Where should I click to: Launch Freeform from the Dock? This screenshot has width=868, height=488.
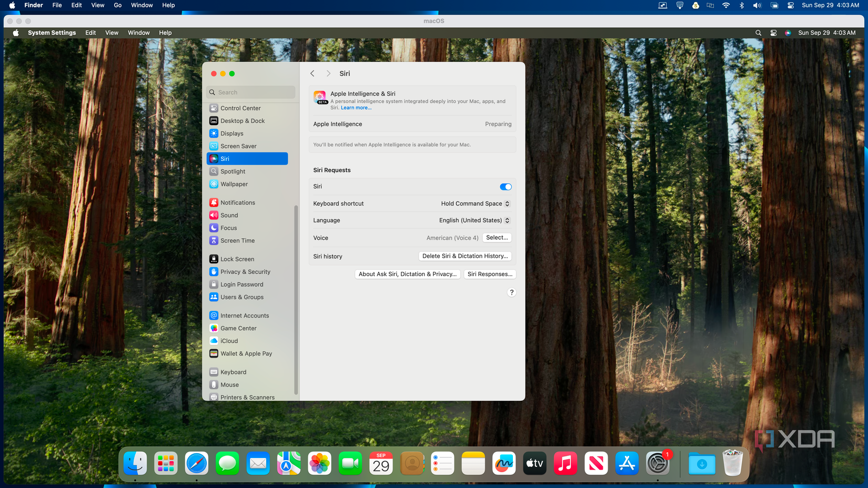pyautogui.click(x=504, y=463)
